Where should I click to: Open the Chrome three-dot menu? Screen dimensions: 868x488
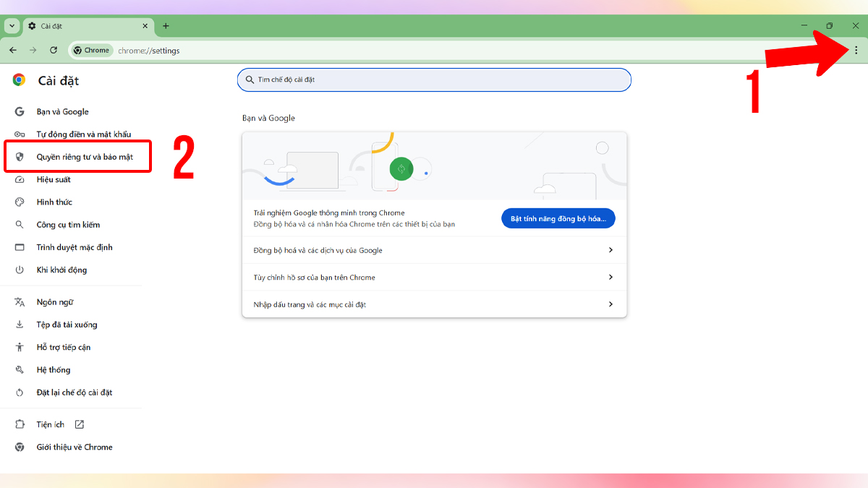856,51
